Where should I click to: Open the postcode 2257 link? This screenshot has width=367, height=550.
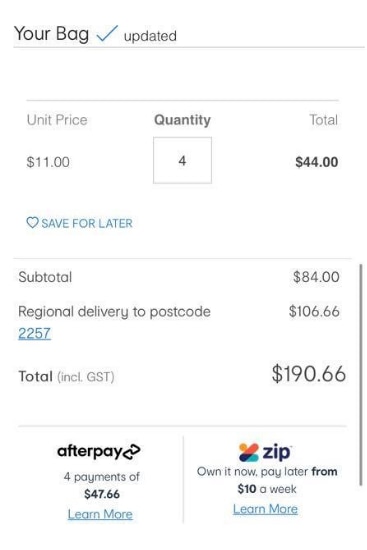pos(34,333)
